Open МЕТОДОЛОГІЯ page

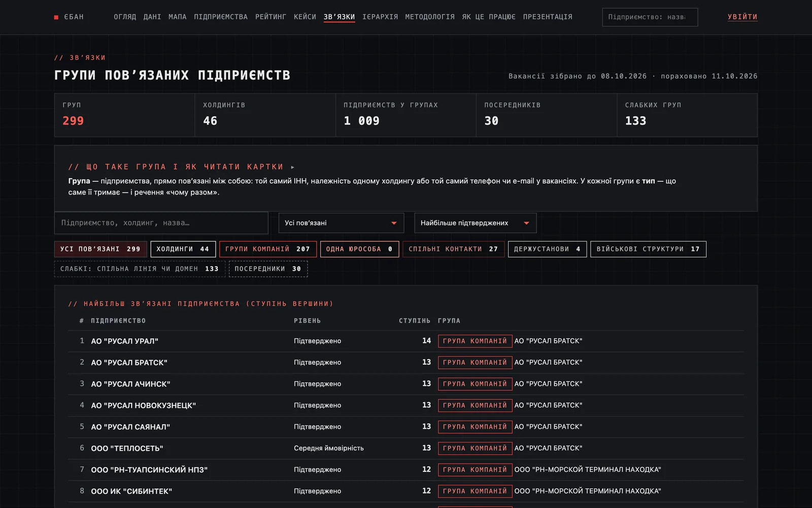[x=430, y=17]
